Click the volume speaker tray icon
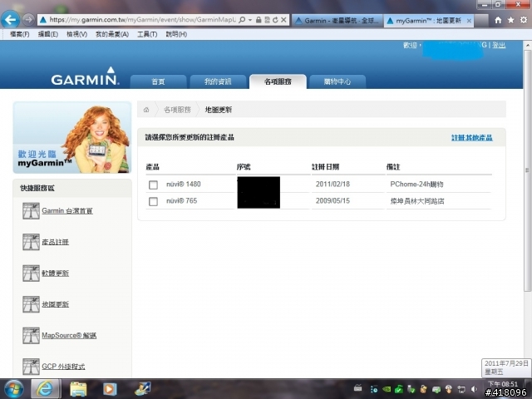This screenshot has height=399, width=532. (474, 389)
